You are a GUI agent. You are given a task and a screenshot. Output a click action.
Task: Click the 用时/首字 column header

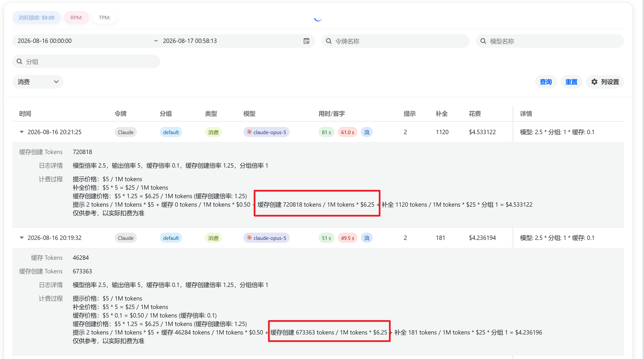[331, 114]
